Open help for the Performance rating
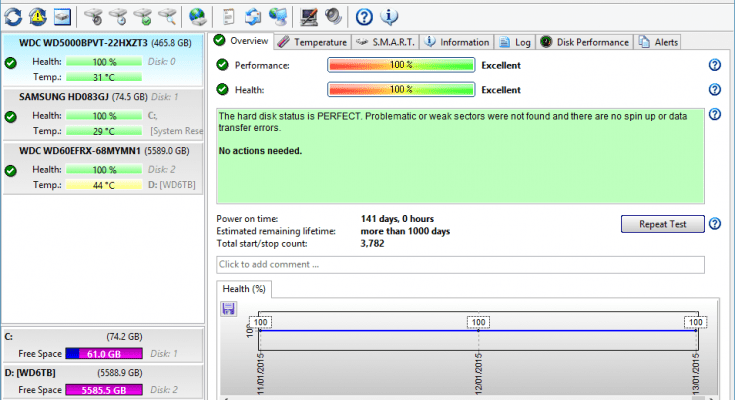Viewport: 735px width, 400px height. [714, 65]
